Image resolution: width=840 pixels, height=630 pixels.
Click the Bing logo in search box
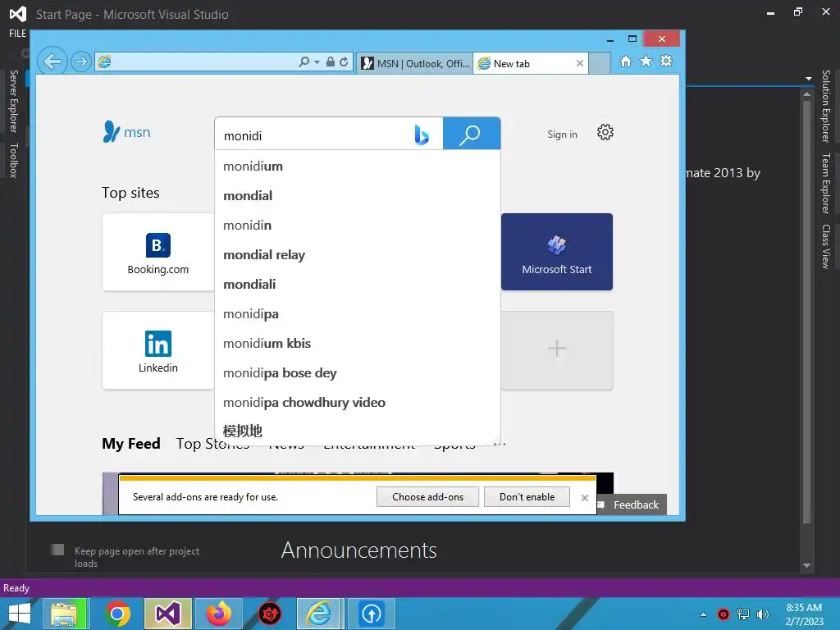pos(422,135)
